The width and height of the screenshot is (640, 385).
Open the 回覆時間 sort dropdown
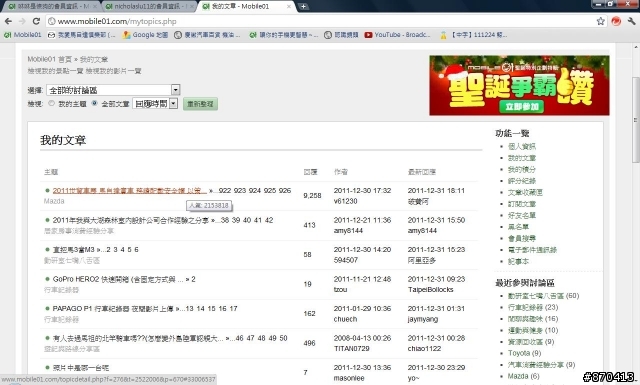155,104
